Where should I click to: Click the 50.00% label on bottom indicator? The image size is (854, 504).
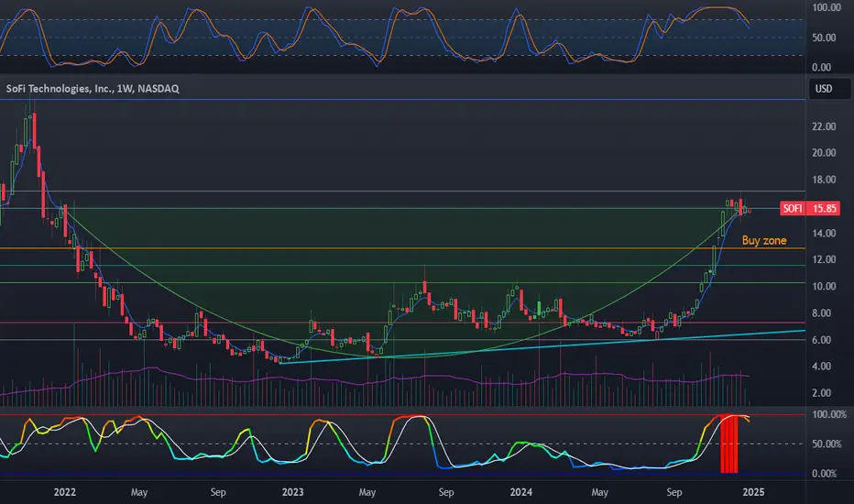[827, 444]
